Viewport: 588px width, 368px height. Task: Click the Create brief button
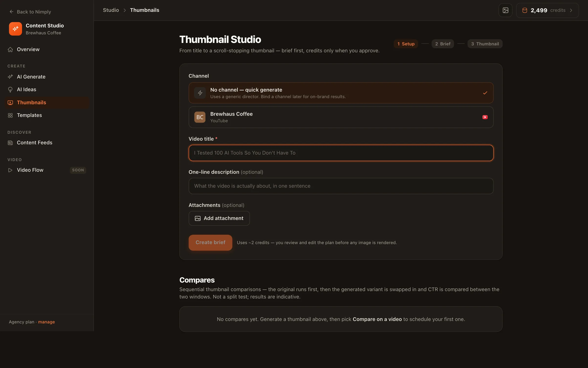tap(210, 243)
